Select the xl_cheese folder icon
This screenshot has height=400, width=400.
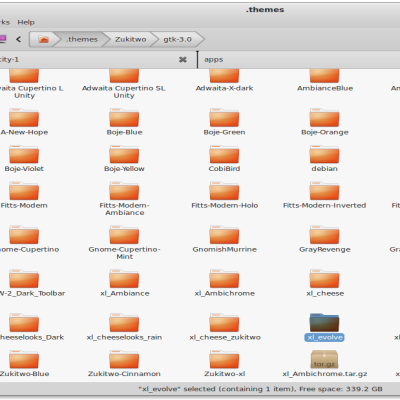tap(324, 279)
